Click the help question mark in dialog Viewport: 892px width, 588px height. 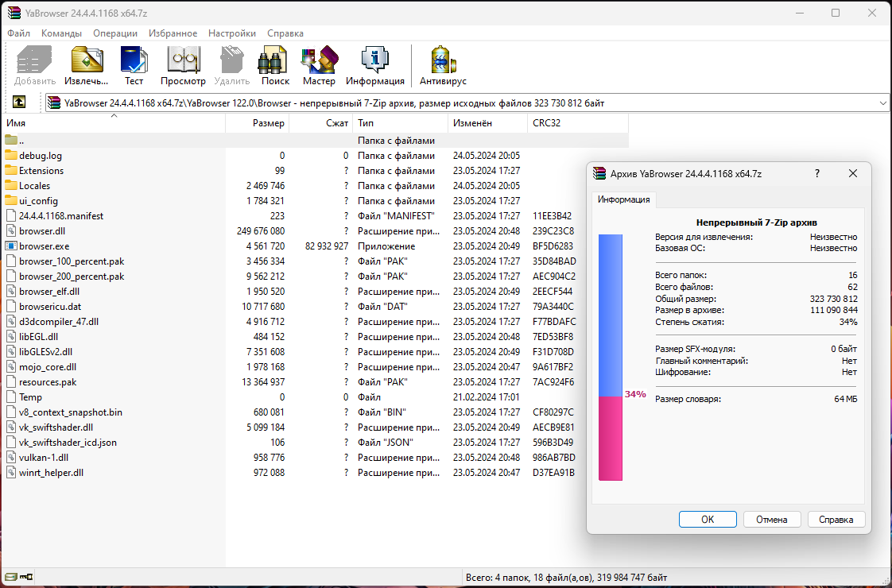pyautogui.click(x=817, y=173)
